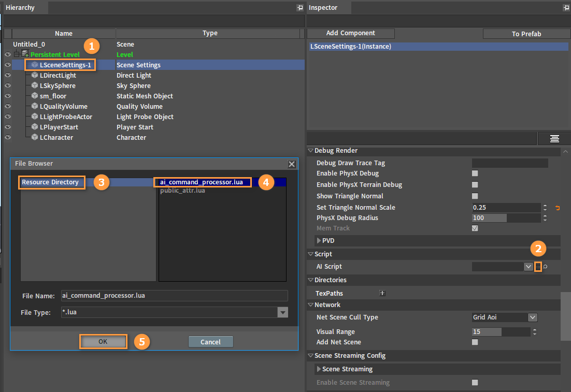The width and height of the screenshot is (571, 392).
Task: Click the plus icon next to TexPaths
Action: (382, 293)
